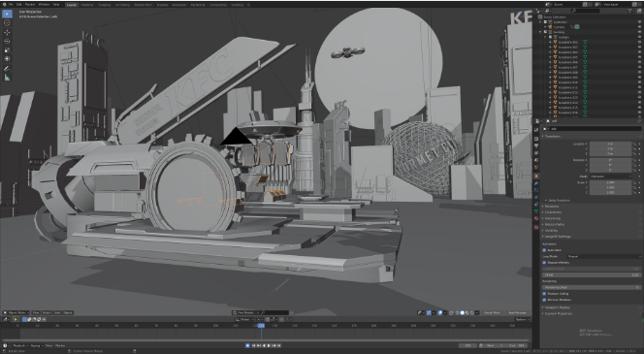
Task: Hide Icosphere.002 with its eye icon
Action: (x=639, y=42)
